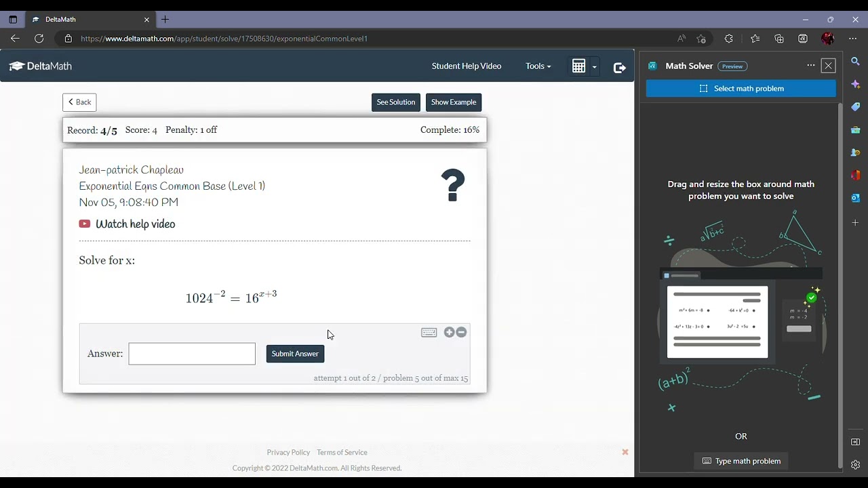Image resolution: width=868 pixels, height=488 pixels.
Task: Click the Watch help video link
Action: [135, 224]
